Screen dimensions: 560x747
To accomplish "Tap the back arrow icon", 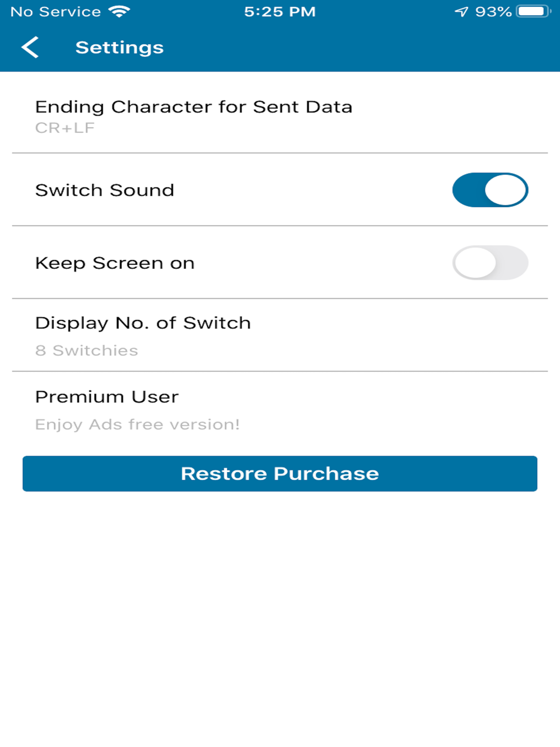I will [30, 48].
